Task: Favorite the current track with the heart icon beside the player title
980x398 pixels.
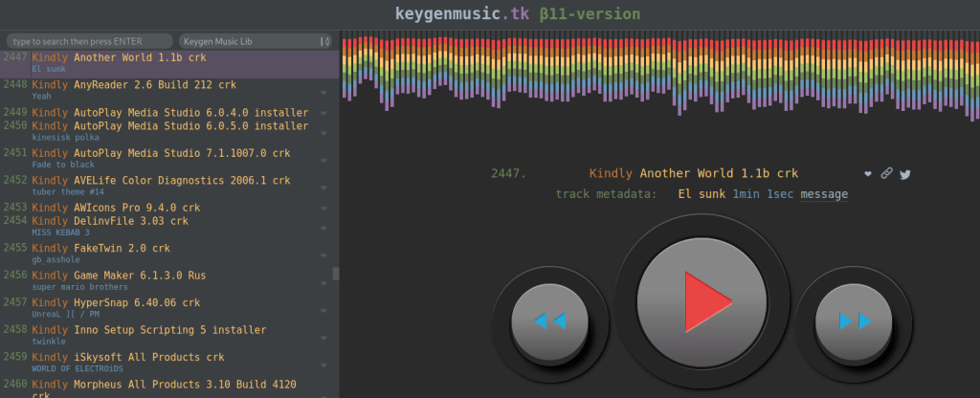Action: (868, 174)
